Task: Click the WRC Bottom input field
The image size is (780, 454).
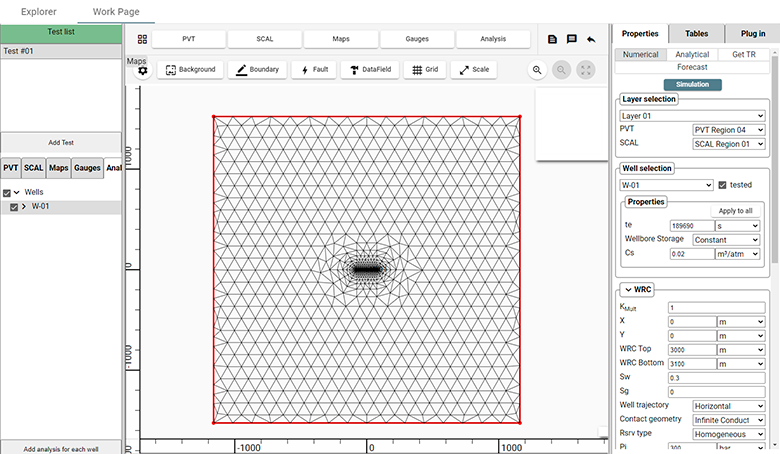Action: tap(691, 363)
